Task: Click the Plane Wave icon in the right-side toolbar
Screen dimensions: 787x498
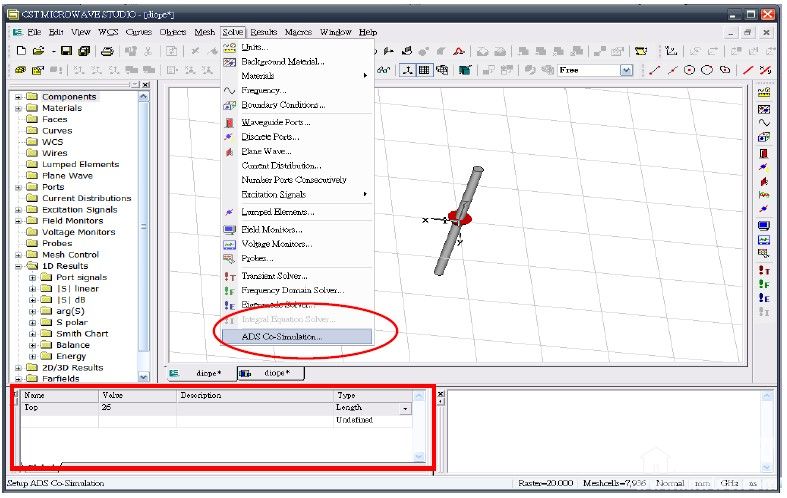Action: pyautogui.click(x=763, y=181)
